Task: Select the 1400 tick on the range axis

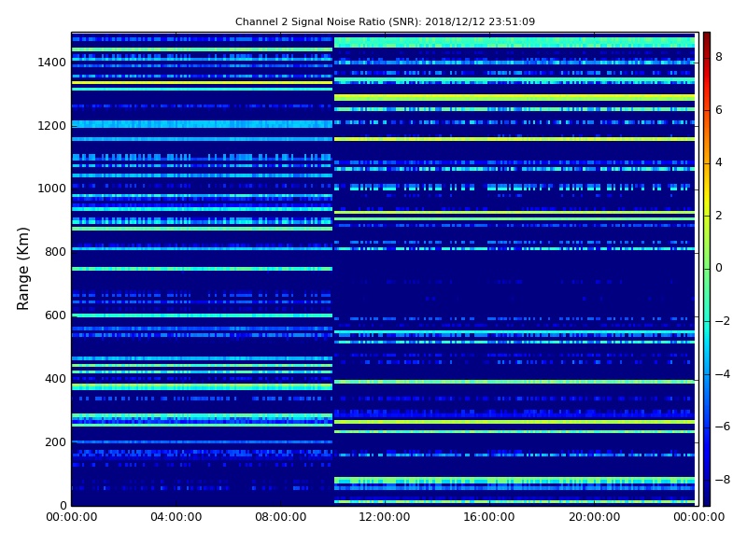Action: [x=51, y=63]
